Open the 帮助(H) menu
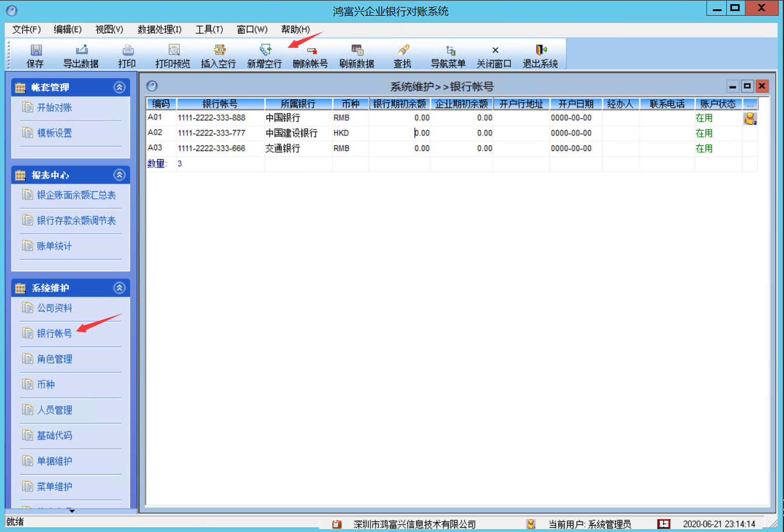Image resolution: width=784 pixels, height=532 pixels. pos(295,29)
